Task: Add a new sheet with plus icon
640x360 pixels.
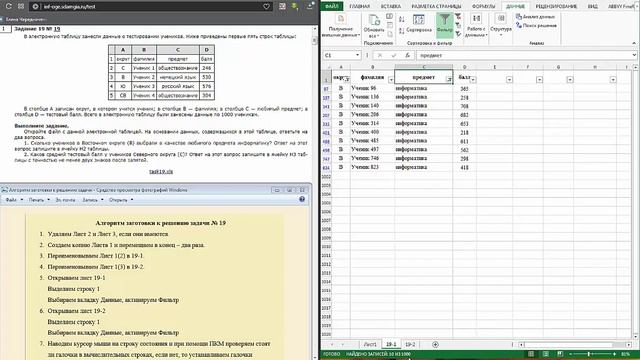Action: pyautogui.click(x=435, y=344)
